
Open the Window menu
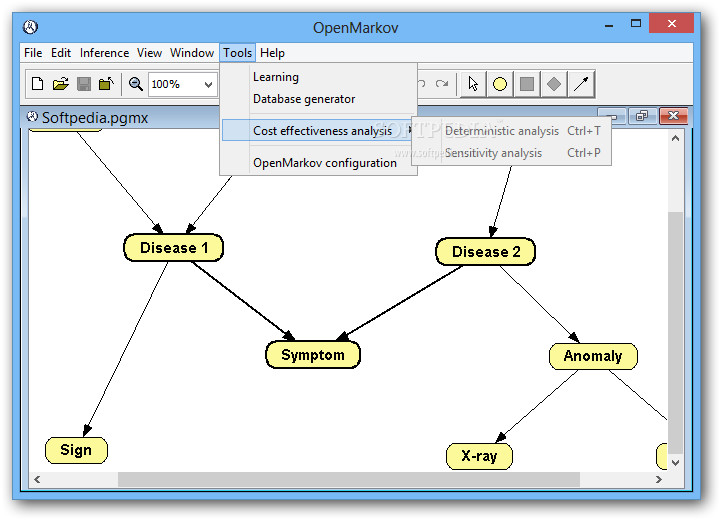tap(192, 53)
